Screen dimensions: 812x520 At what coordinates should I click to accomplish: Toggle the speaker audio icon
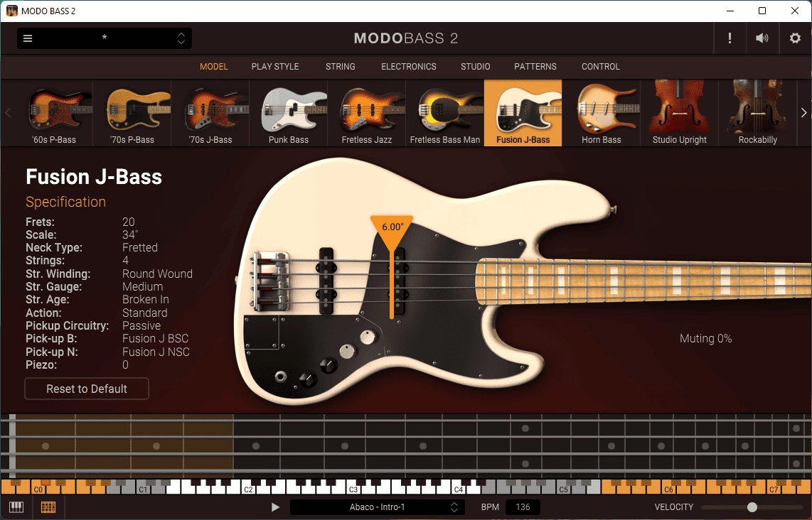click(x=762, y=38)
